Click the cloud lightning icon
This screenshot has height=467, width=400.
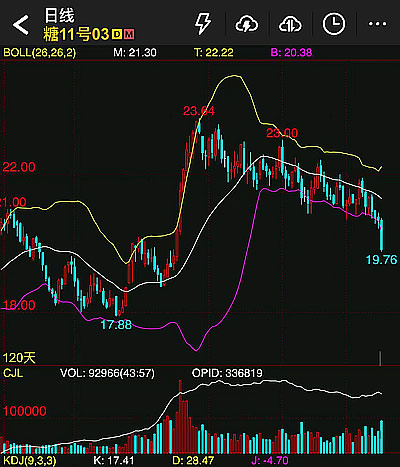[247, 24]
